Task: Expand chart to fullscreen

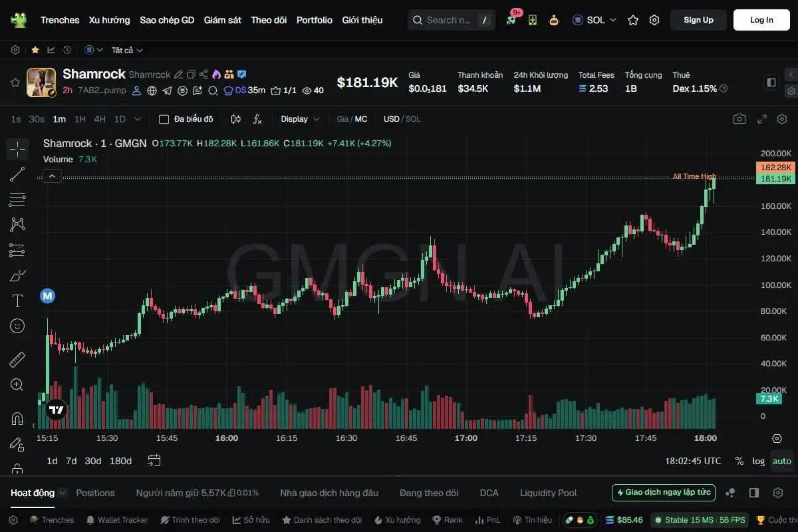Action: (x=762, y=119)
